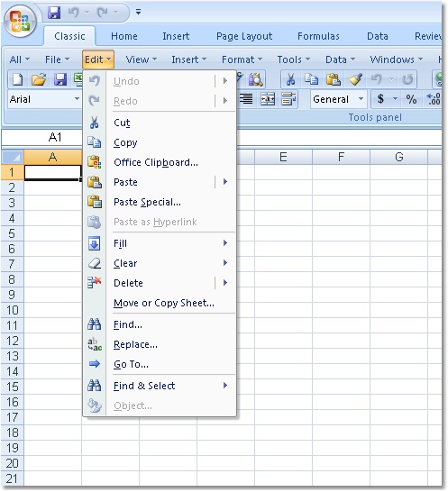Switch to the Page Layout ribbon tab
The image size is (448, 492).
pyautogui.click(x=244, y=36)
